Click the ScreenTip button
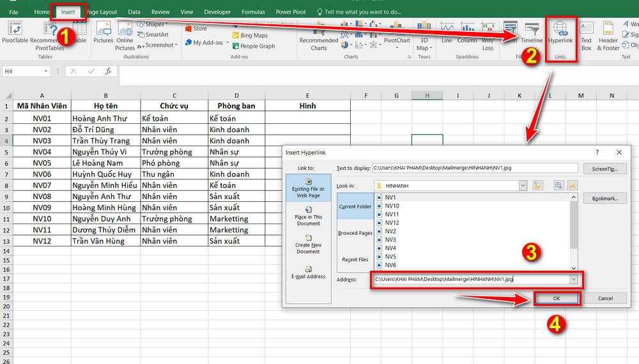Viewport: 639px width, 364px height. (605, 169)
